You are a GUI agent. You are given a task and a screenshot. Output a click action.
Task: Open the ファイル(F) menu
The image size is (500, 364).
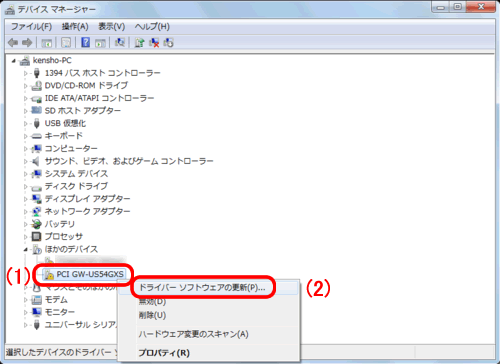coord(31,27)
